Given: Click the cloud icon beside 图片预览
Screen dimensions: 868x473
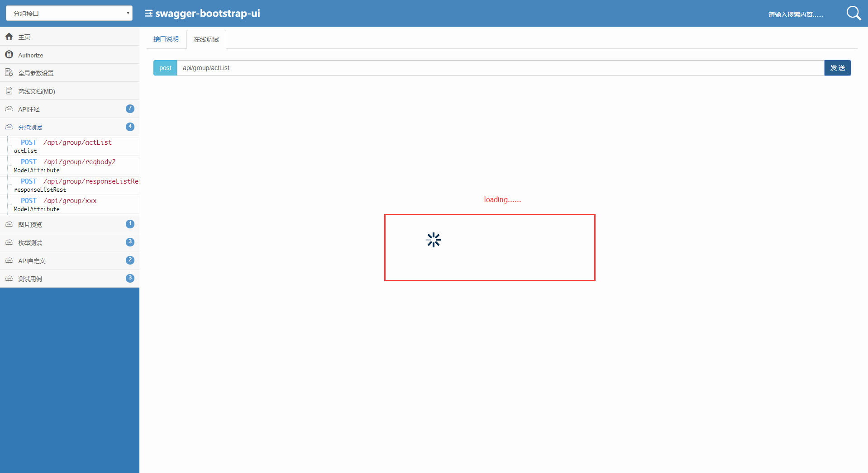Looking at the screenshot, I should pos(9,224).
